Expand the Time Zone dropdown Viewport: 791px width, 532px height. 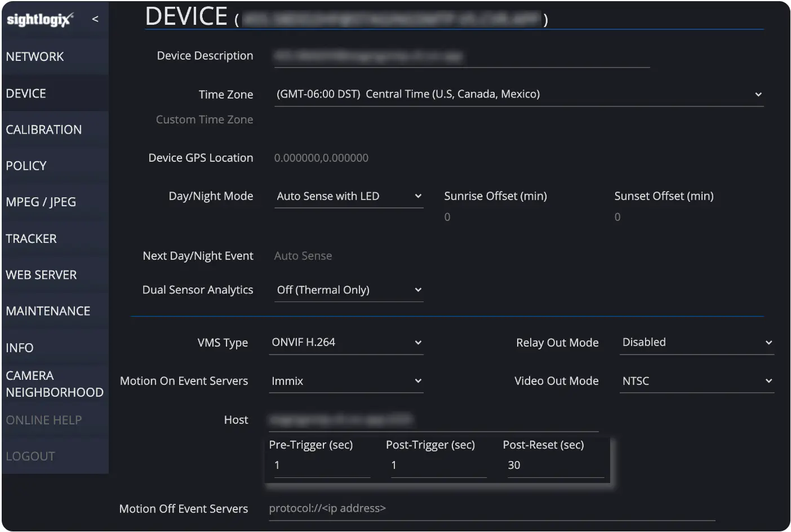[x=519, y=95]
